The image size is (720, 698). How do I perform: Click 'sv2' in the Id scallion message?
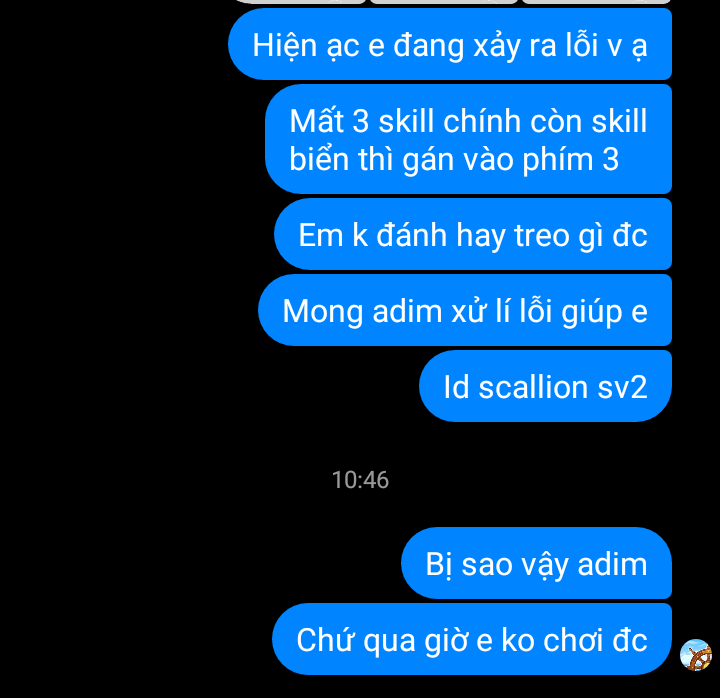623,387
